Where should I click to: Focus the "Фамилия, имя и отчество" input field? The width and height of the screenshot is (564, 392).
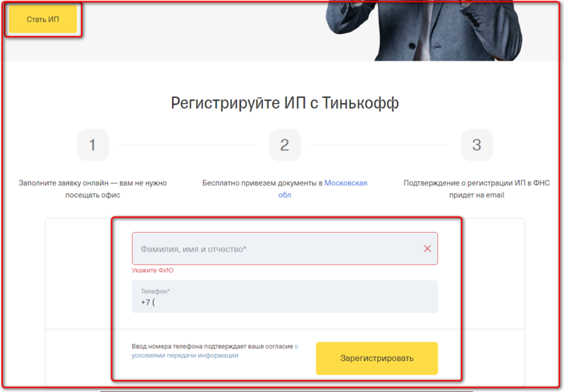(x=285, y=248)
